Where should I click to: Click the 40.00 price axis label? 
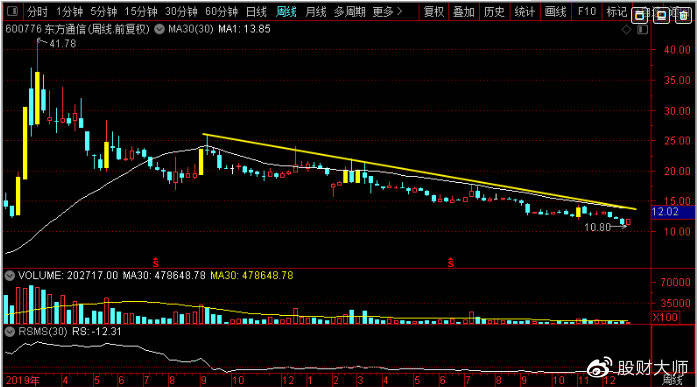677,50
